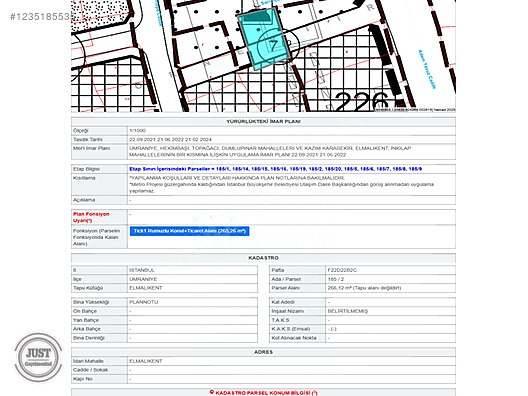The image size is (528, 396).
Task: Click the cyan highlighted parcel on map
Action: click(x=264, y=39)
